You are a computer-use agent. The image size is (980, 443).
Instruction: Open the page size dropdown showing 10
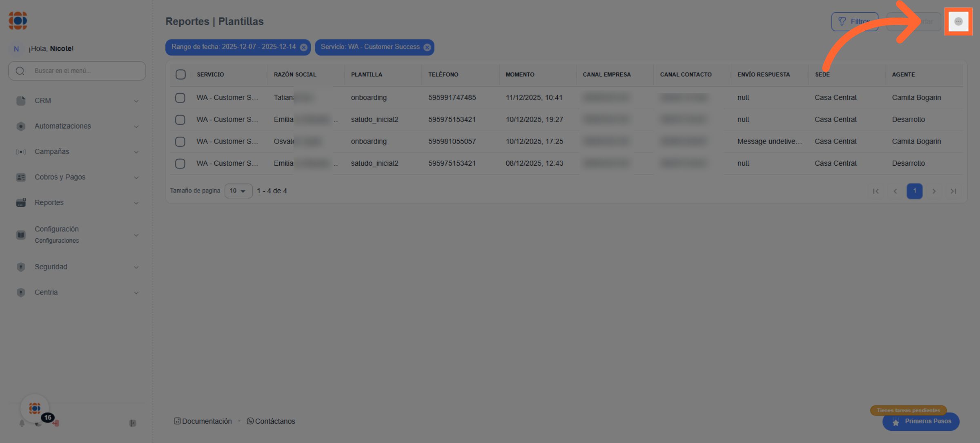(x=238, y=191)
